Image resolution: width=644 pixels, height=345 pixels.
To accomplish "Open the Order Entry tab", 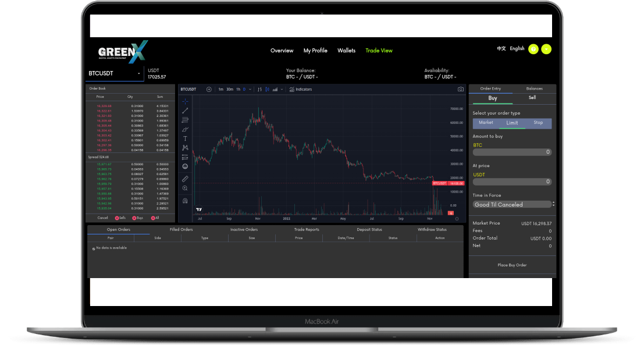I will 490,88.
